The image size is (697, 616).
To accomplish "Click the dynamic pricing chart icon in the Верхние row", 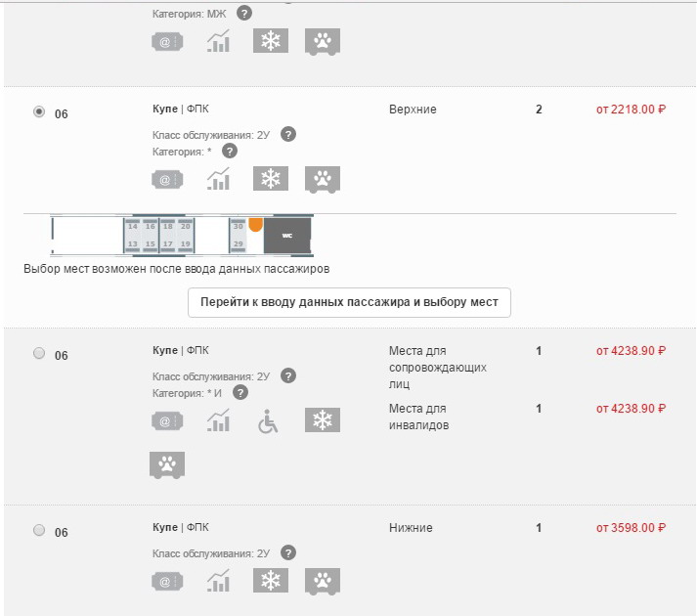I will coord(218,179).
